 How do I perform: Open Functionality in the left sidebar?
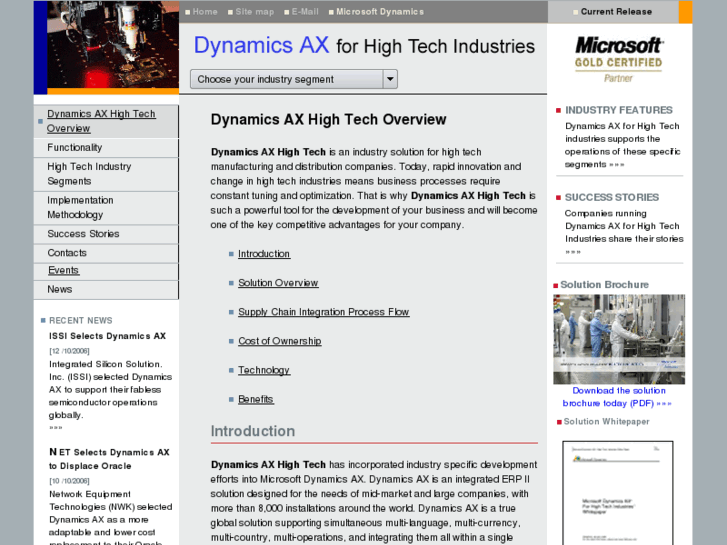pyautogui.click(x=75, y=148)
